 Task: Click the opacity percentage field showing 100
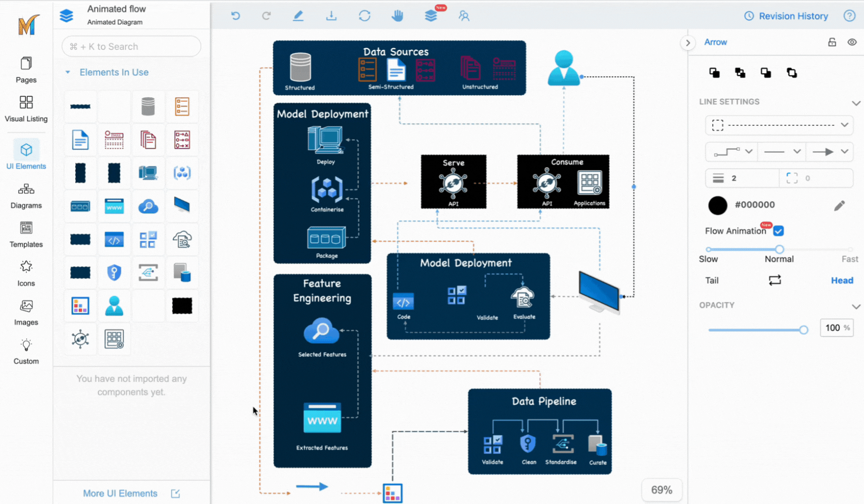[x=836, y=328]
